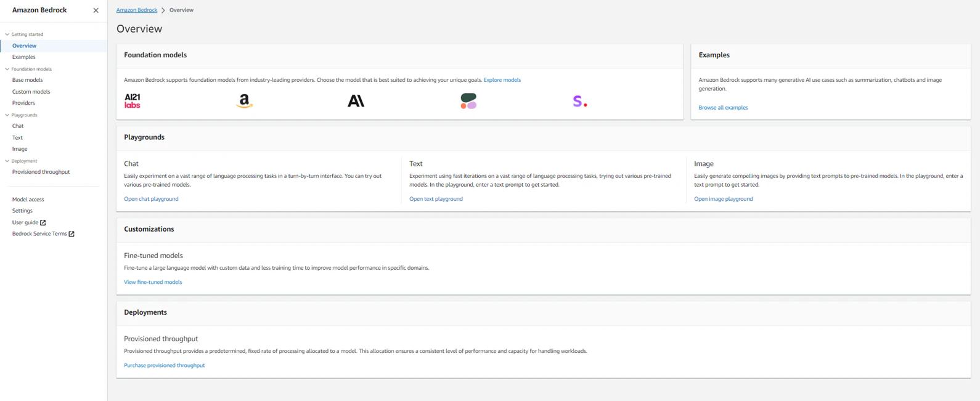Screen dimensions: 980x401
Task: Click the Stability AI provider logo
Action: (x=580, y=102)
